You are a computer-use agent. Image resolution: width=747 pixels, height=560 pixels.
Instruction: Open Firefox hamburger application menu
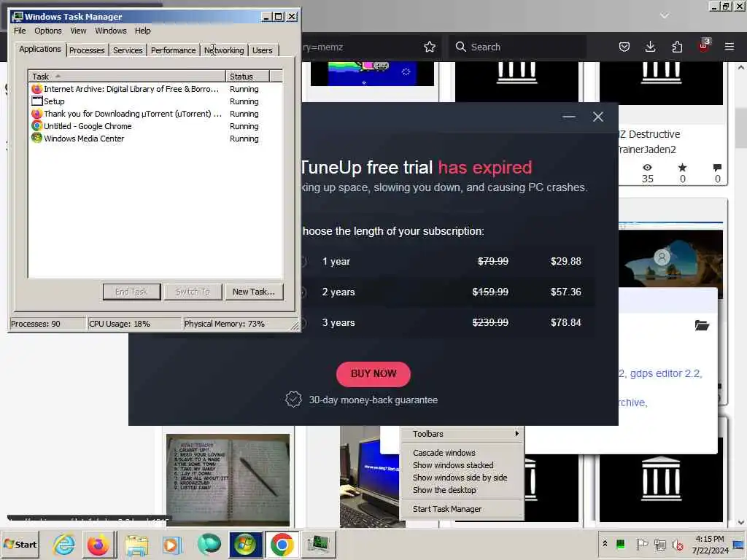coord(729,47)
